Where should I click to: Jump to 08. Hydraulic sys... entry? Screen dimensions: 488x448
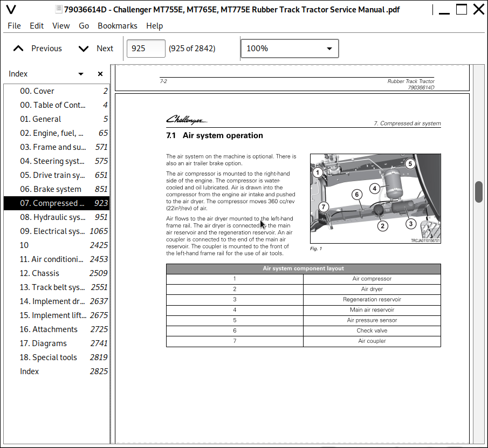tap(57, 217)
